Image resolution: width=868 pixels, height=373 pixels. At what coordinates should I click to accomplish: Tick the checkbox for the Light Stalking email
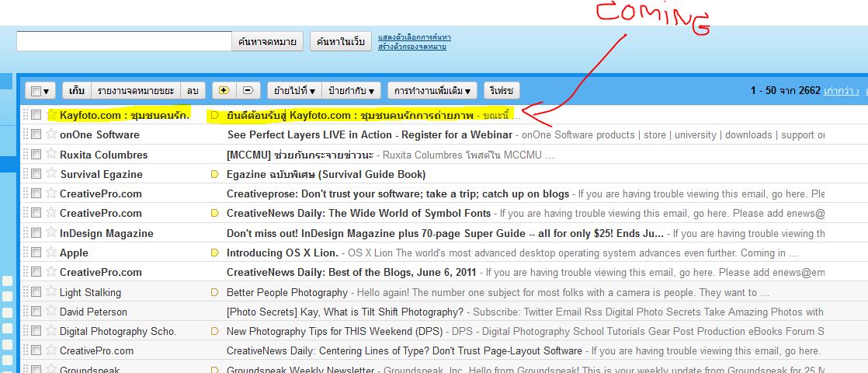click(x=36, y=292)
